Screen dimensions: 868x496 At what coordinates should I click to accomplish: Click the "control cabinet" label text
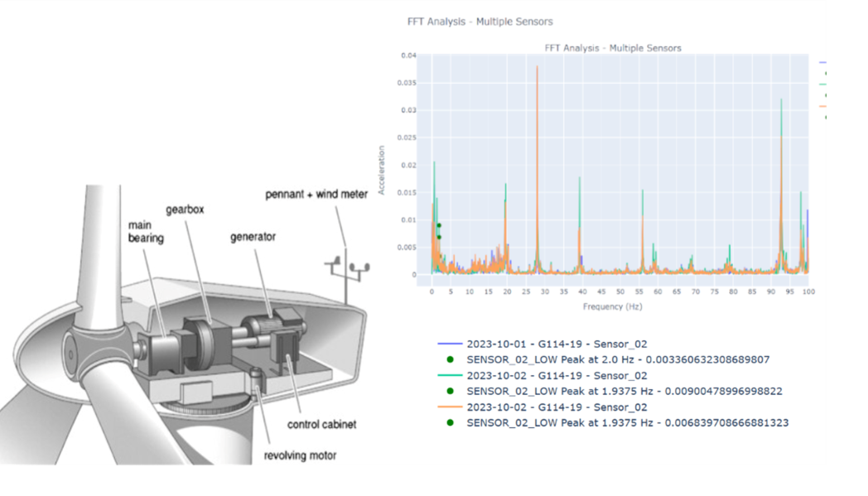click(x=322, y=425)
